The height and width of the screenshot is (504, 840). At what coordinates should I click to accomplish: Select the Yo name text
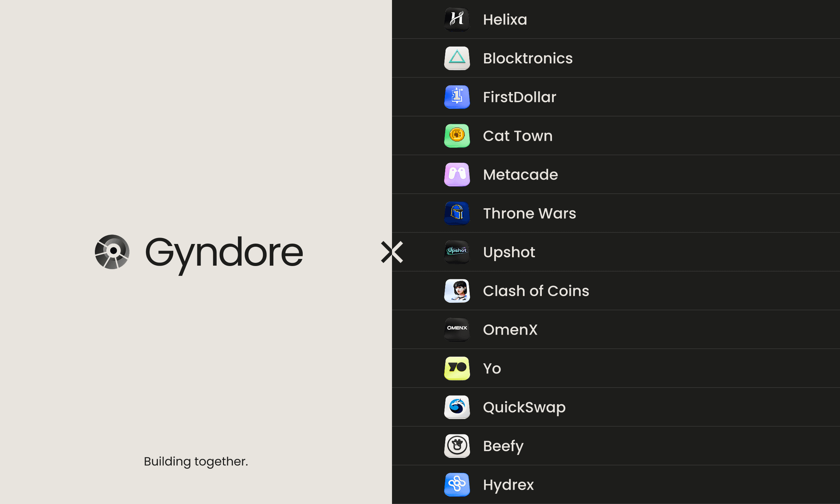point(492,369)
